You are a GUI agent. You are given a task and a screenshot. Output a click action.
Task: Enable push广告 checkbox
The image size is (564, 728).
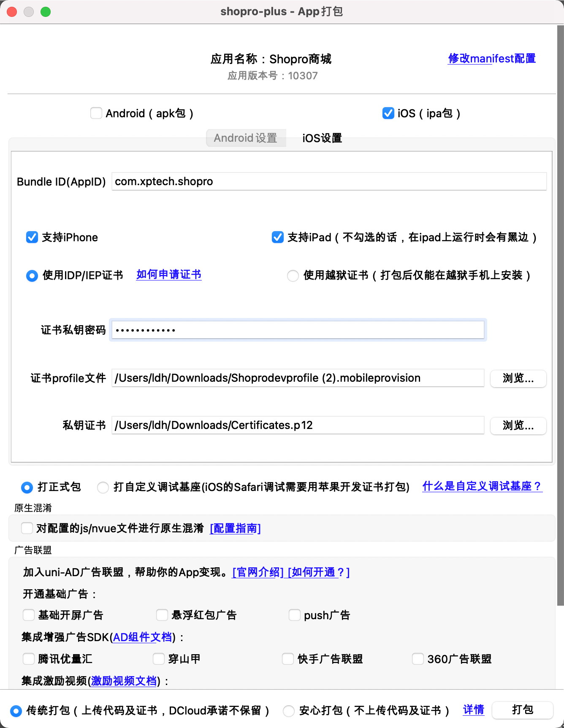(x=295, y=615)
